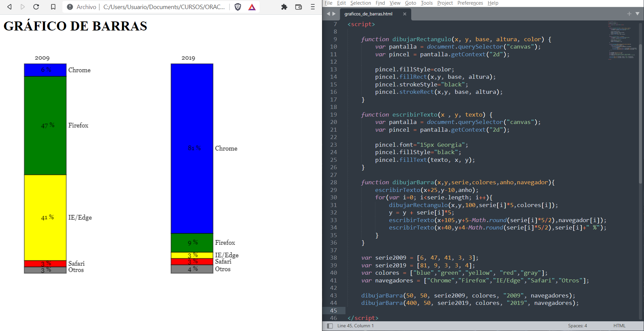This screenshot has width=644, height=331.
Task: Open the Tools menu
Action: [427, 3]
